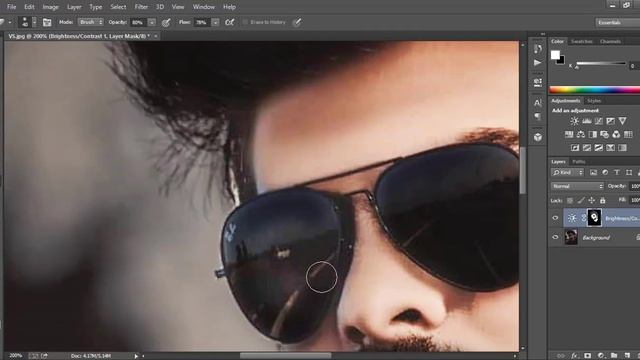Image resolution: width=640 pixels, height=360 pixels.
Task: Add an Exposure adjustment
Action: tap(610, 121)
